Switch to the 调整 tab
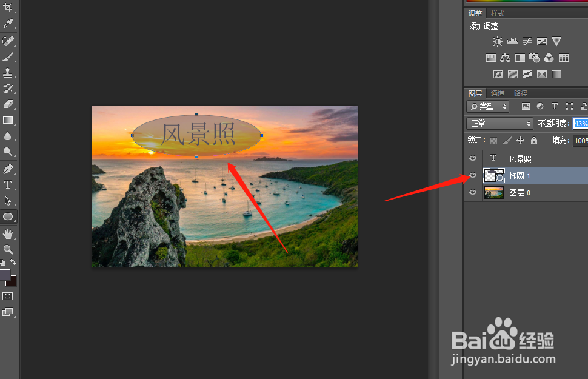 tap(475, 13)
